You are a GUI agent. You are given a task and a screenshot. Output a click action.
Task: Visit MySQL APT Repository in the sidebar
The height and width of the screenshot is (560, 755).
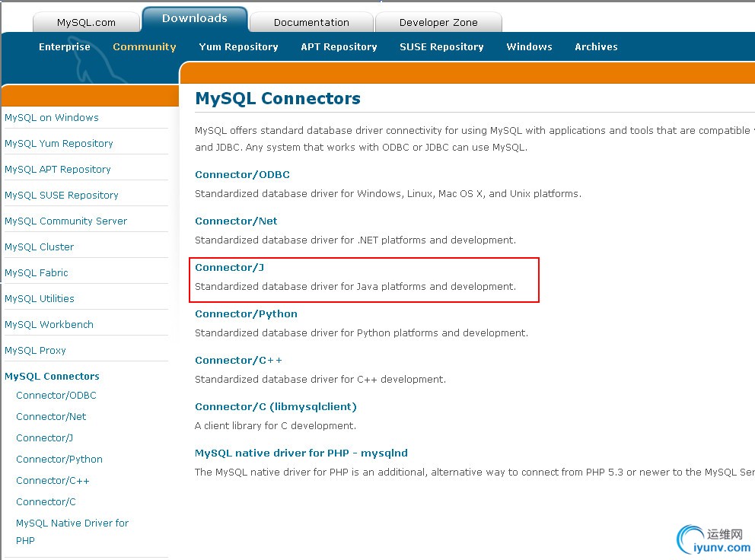(x=58, y=170)
